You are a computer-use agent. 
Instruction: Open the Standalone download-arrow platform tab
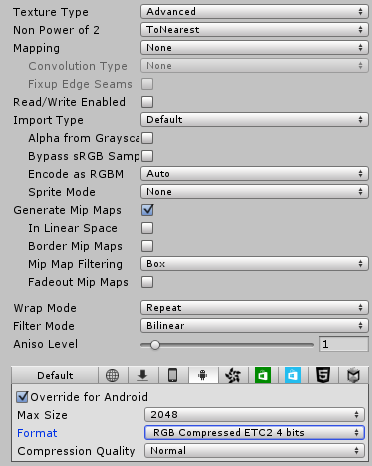[143, 376]
